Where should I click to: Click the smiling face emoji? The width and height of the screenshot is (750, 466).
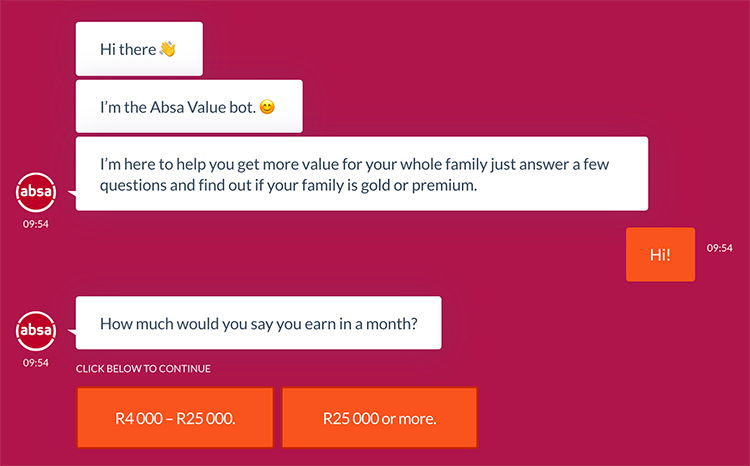[266, 106]
